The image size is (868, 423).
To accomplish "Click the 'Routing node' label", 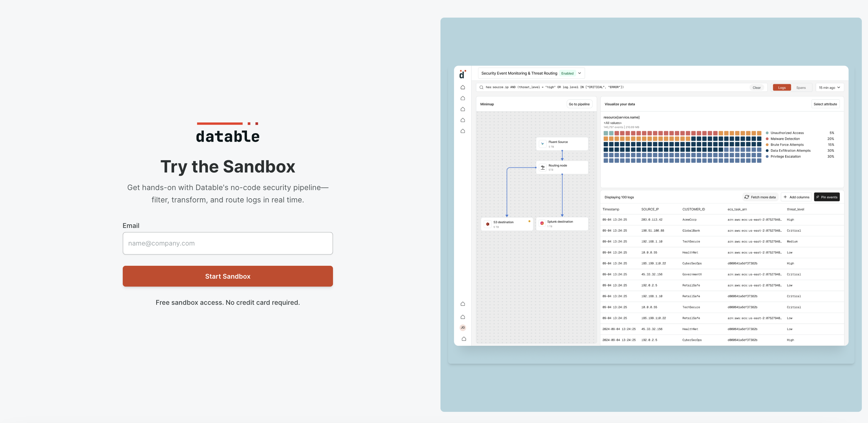I will pos(557,165).
